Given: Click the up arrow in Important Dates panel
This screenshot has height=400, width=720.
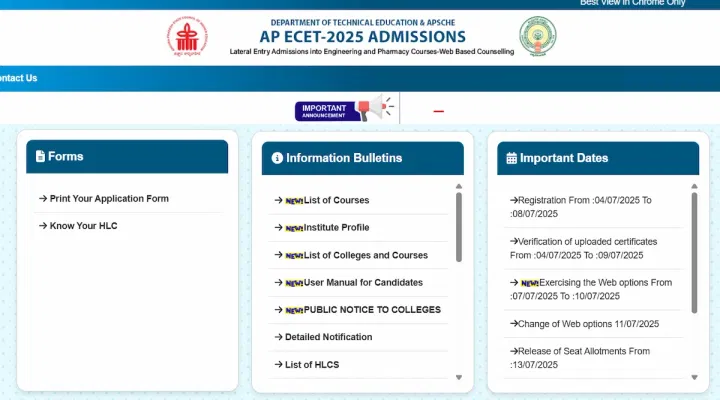Looking at the screenshot, I should point(694,186).
